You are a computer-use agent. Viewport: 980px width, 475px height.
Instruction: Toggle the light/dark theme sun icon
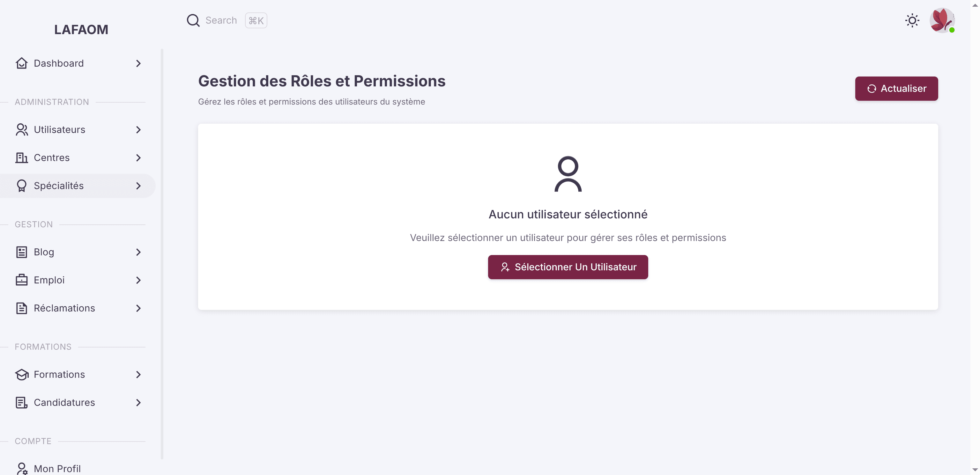click(x=912, y=20)
